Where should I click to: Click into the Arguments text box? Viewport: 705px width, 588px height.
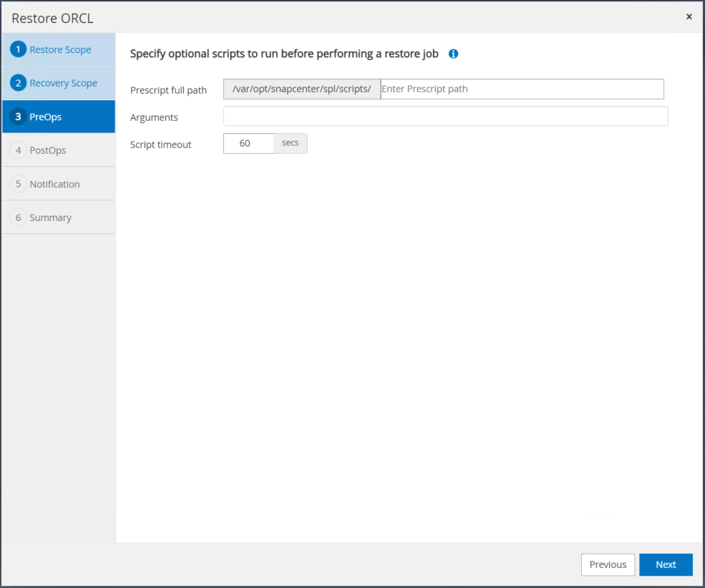445,117
